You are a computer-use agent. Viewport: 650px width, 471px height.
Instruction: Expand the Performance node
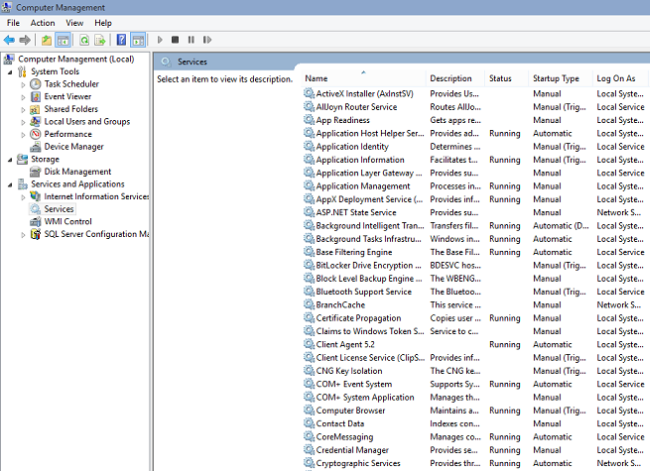23,135
